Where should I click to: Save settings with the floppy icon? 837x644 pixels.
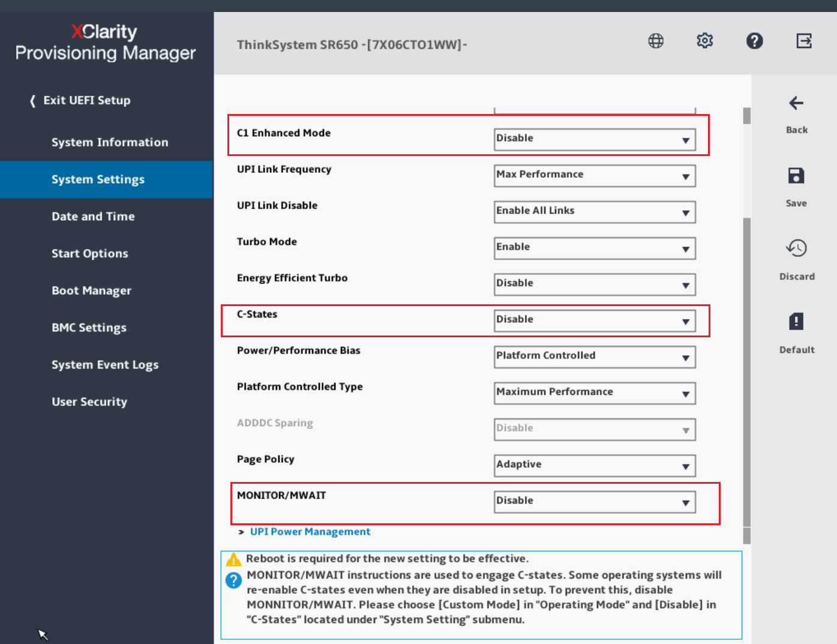(796, 176)
